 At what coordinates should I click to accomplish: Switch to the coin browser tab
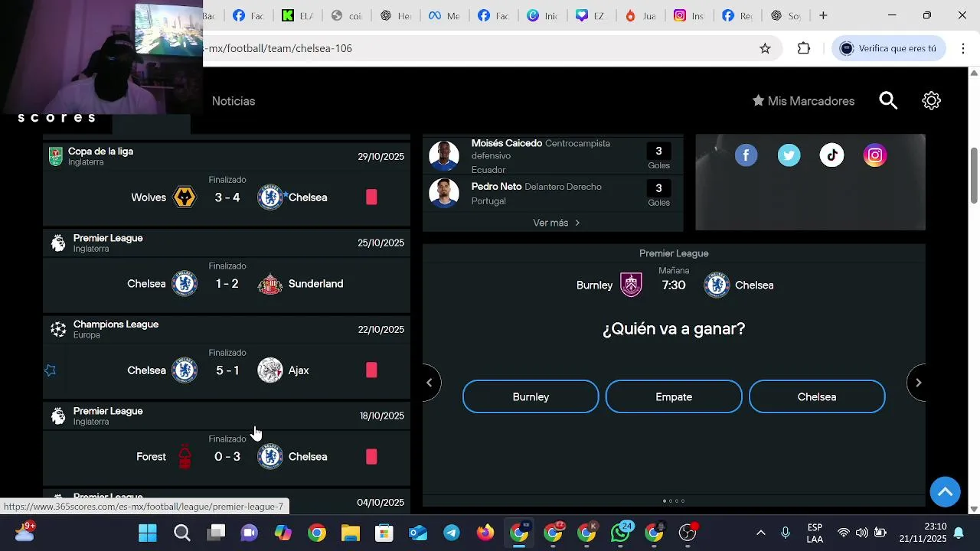[346, 15]
